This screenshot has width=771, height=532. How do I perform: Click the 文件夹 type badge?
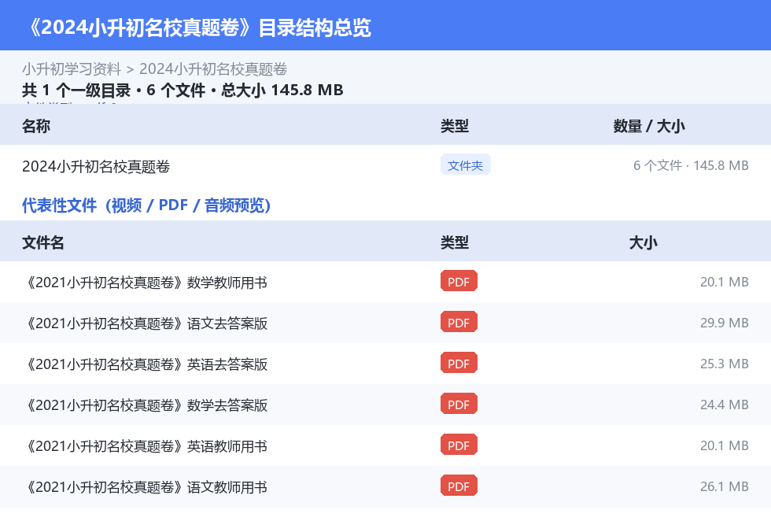click(465, 164)
